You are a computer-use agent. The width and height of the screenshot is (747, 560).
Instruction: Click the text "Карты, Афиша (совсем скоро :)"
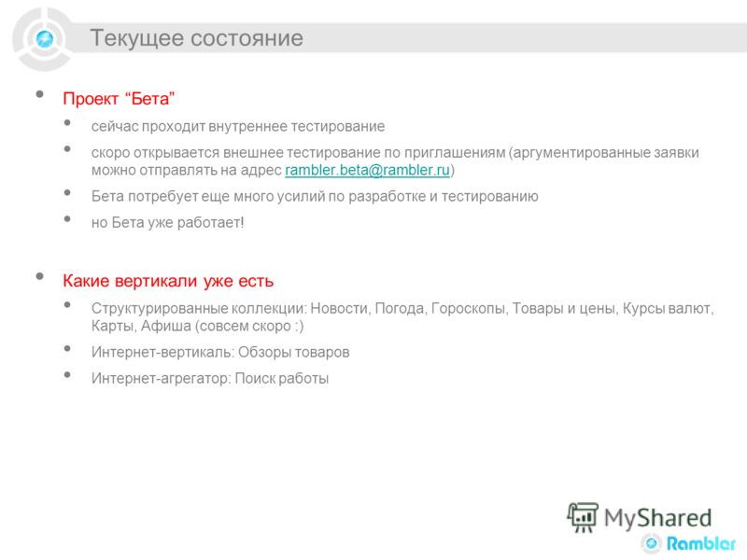(198, 326)
